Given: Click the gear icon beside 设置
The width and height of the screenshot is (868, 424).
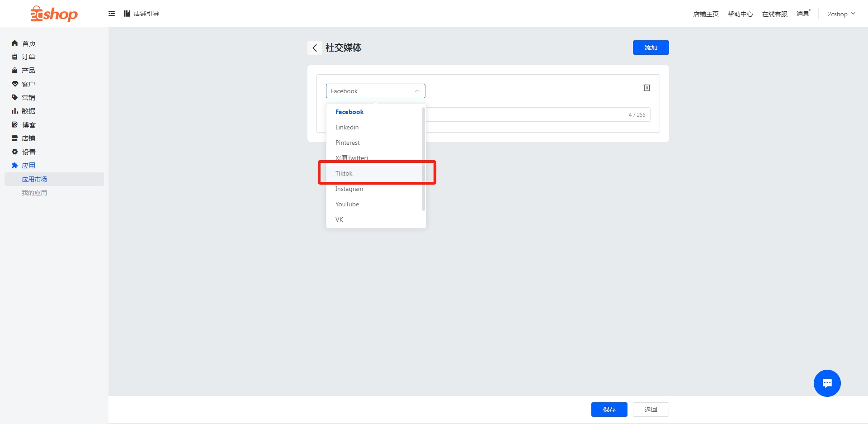Looking at the screenshot, I should (x=14, y=152).
